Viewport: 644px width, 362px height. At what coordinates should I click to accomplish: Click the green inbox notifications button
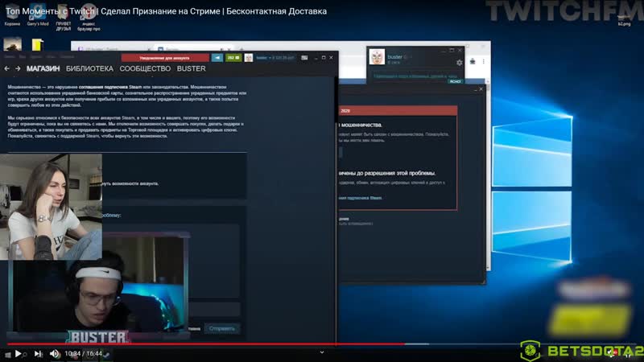click(x=233, y=58)
